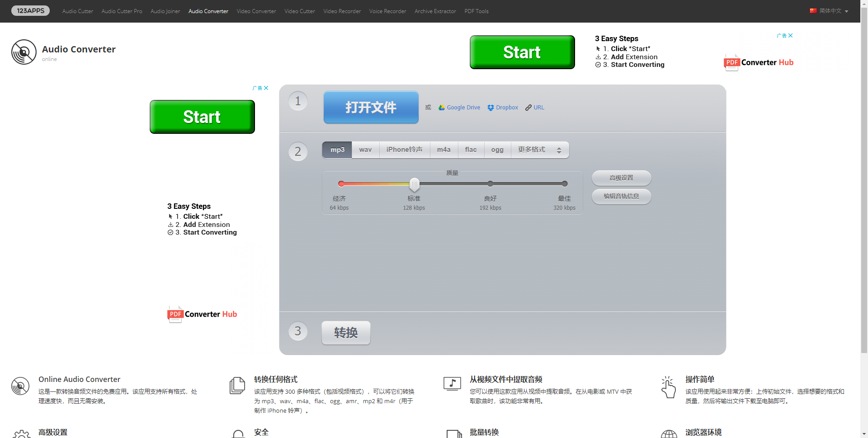Open 编辑音轨信息 track info editor
Image resolution: width=868 pixels, height=438 pixels.
tap(621, 196)
